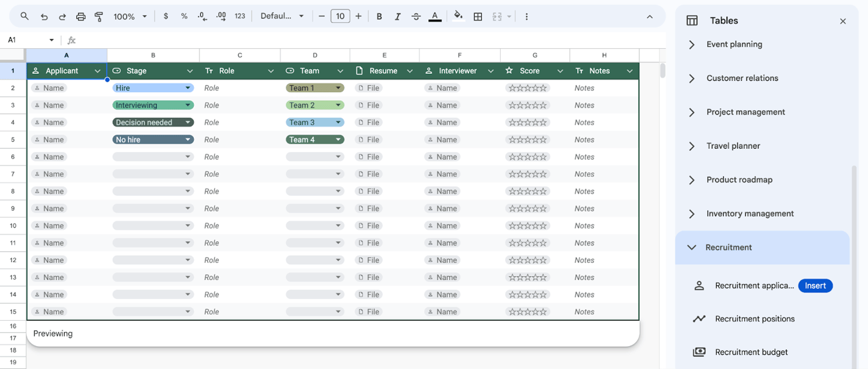Viewport: 868px width, 369px height.
Task: Click the font size input field
Action: (x=340, y=17)
